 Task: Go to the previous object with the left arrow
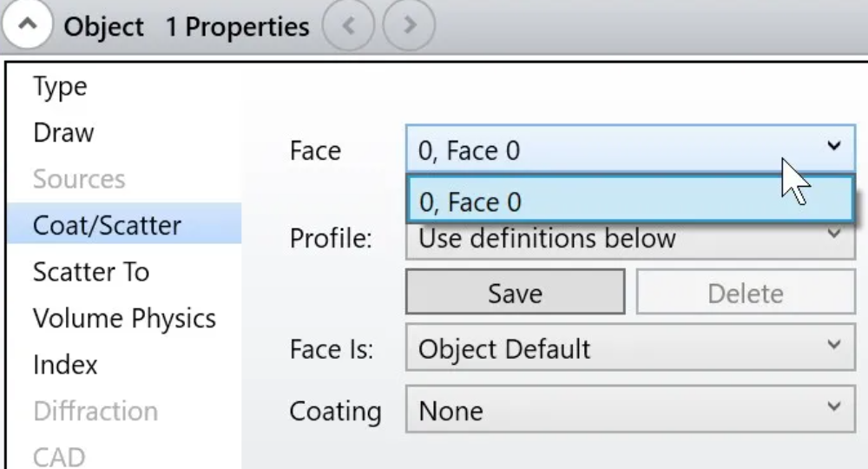point(348,25)
